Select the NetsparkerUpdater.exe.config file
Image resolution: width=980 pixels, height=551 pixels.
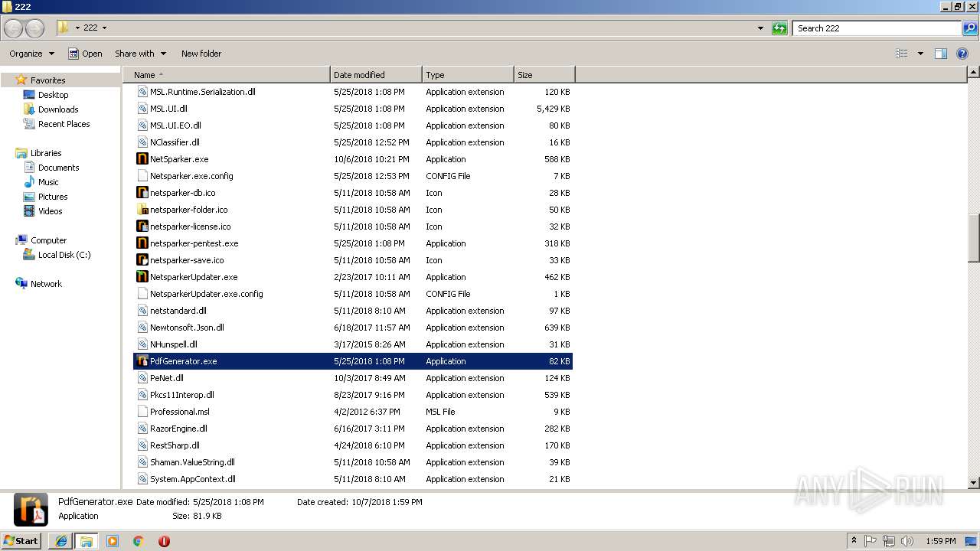coord(353,294)
